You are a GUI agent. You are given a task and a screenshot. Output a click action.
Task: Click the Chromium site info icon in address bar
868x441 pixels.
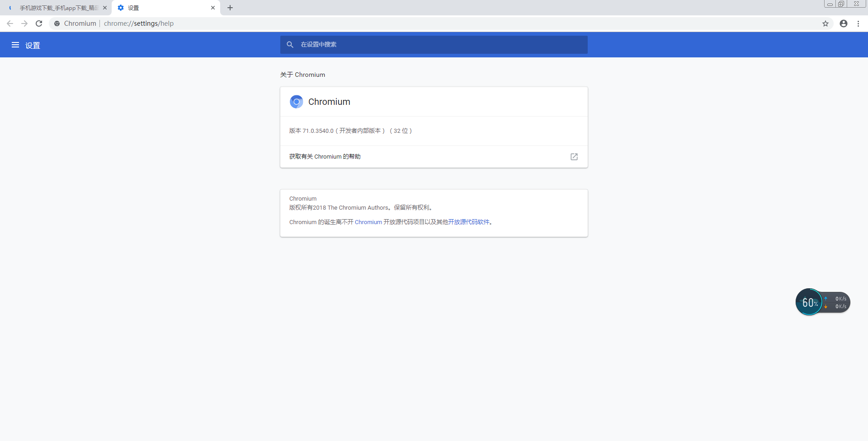point(57,23)
